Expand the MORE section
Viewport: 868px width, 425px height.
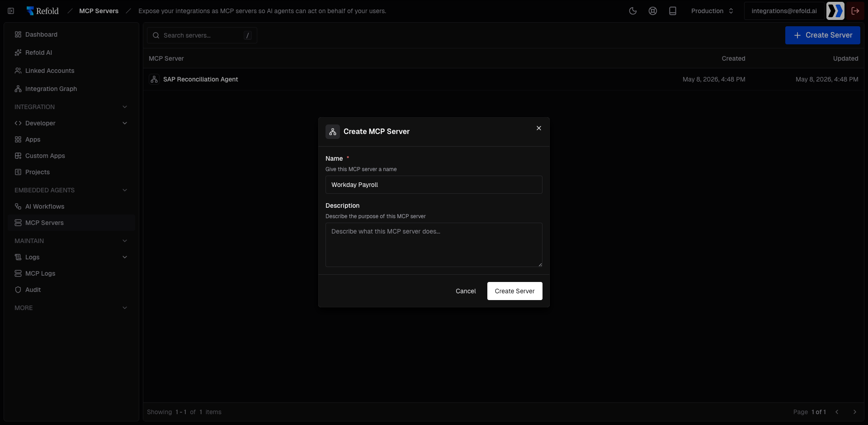(x=71, y=308)
